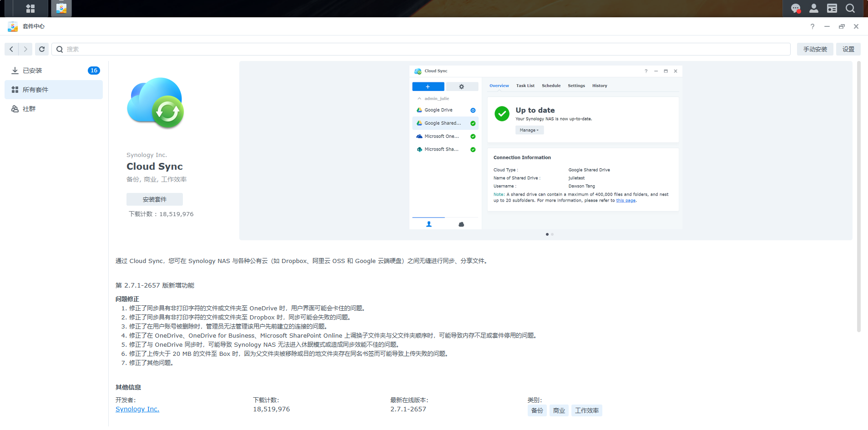Click the 第 2.7.1-2657 版新增功能 heading
Image resolution: width=868 pixels, height=430 pixels.
tap(155, 285)
